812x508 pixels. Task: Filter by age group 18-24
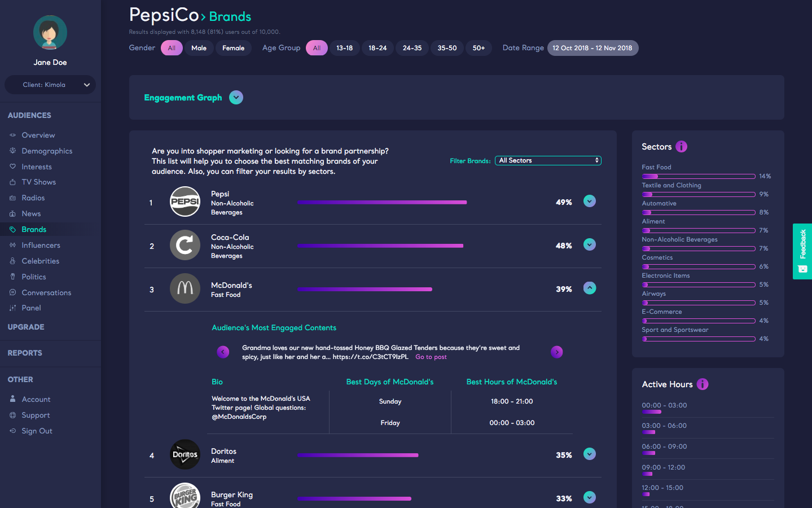pyautogui.click(x=378, y=48)
